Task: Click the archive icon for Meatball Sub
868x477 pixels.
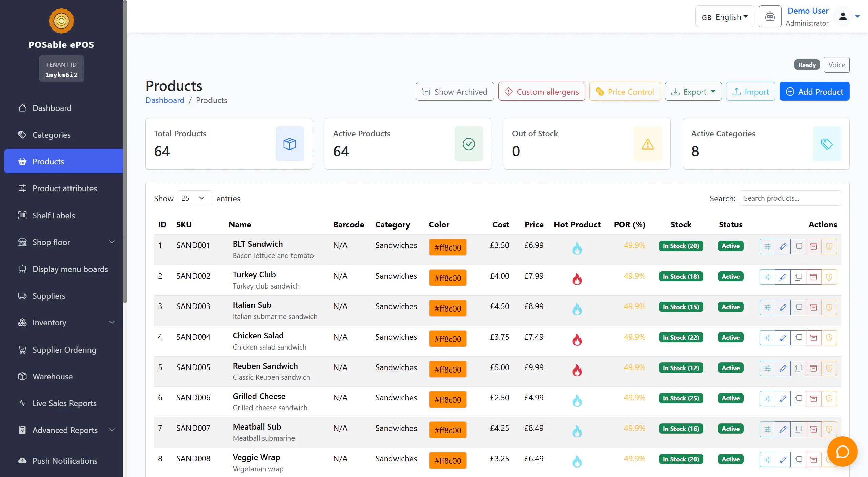Action: point(813,429)
